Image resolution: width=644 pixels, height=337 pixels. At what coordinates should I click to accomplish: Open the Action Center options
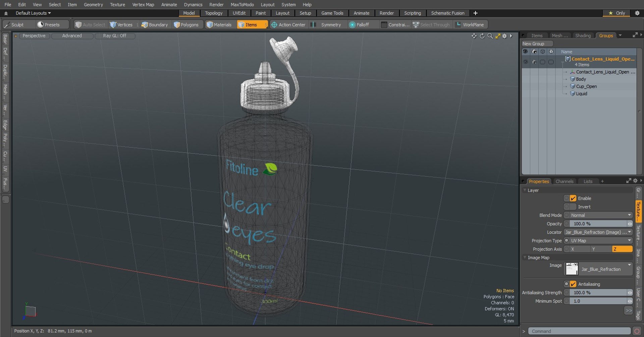point(288,25)
